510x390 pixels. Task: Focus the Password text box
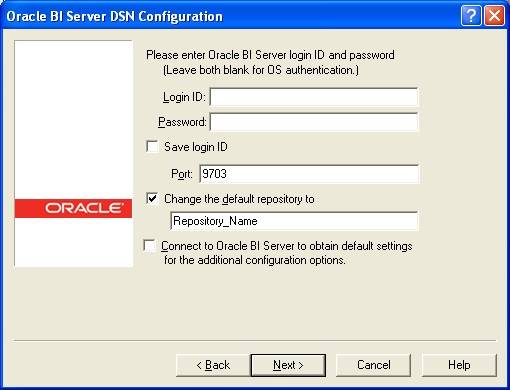tap(314, 122)
